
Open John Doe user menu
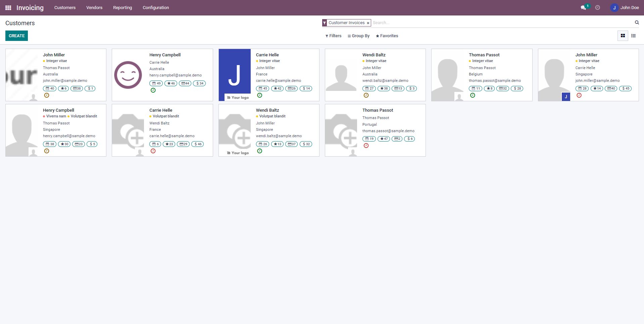point(625,8)
